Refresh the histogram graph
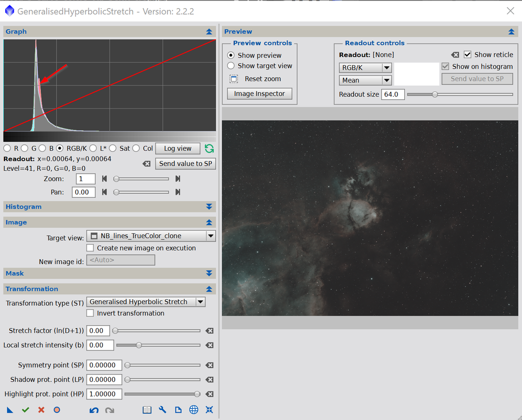The height and width of the screenshot is (420, 522). pyautogui.click(x=209, y=148)
